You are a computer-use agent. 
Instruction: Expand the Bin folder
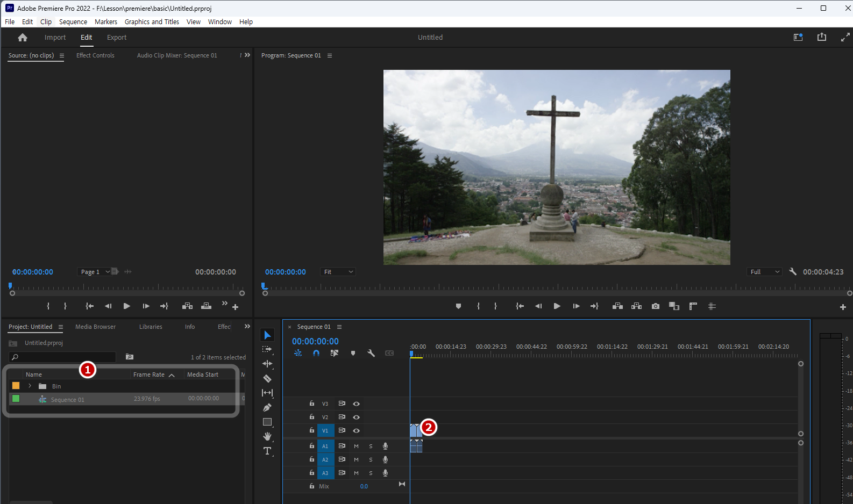30,386
